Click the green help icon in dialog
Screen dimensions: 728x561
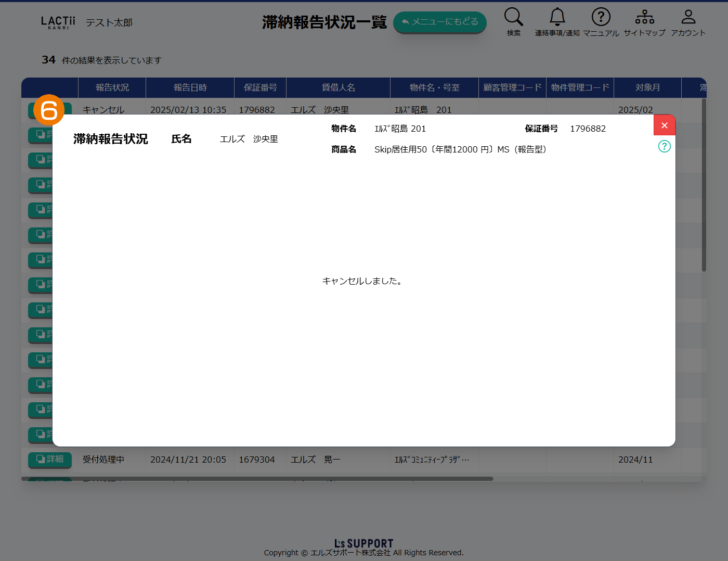[664, 146]
